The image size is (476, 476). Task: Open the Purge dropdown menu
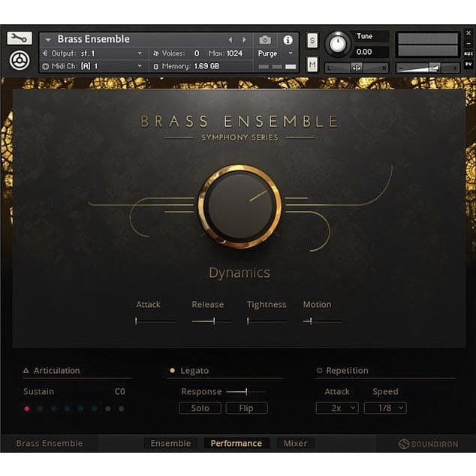[x=291, y=53]
